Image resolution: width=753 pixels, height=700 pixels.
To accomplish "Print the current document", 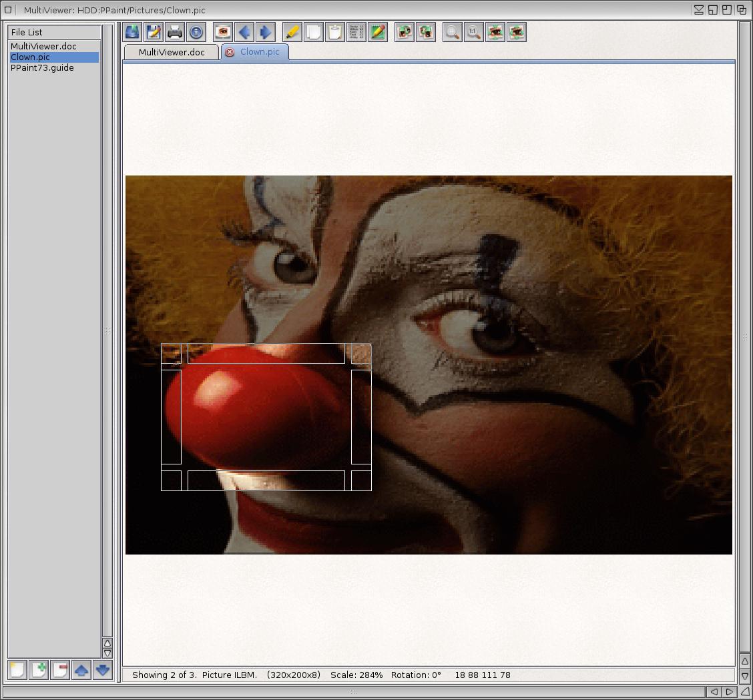I will coord(175,32).
